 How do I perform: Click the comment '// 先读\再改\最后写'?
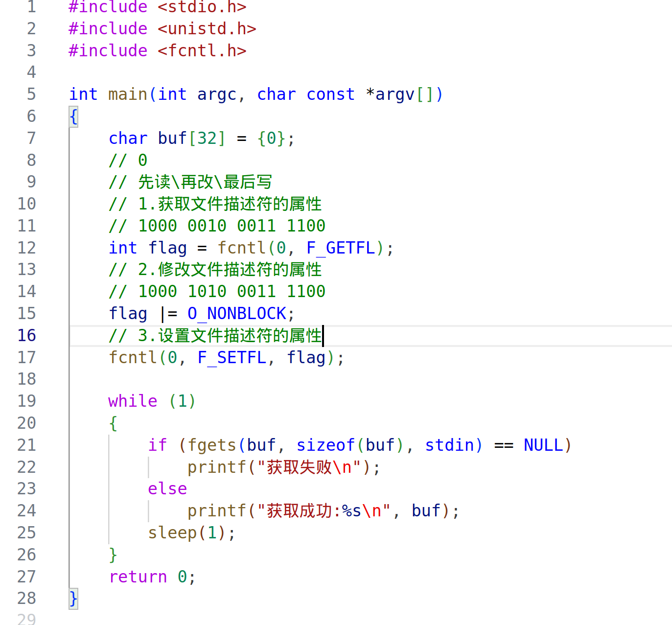click(x=190, y=182)
